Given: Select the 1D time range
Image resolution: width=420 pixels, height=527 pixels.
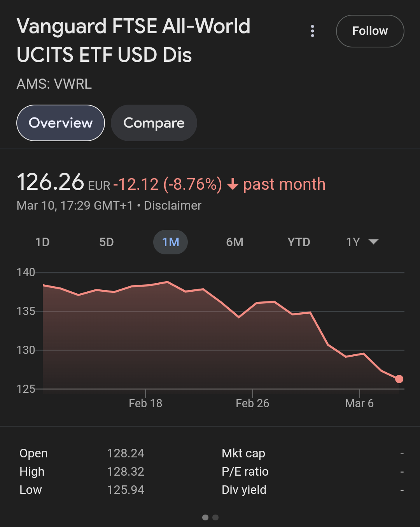Looking at the screenshot, I should pyautogui.click(x=42, y=242).
